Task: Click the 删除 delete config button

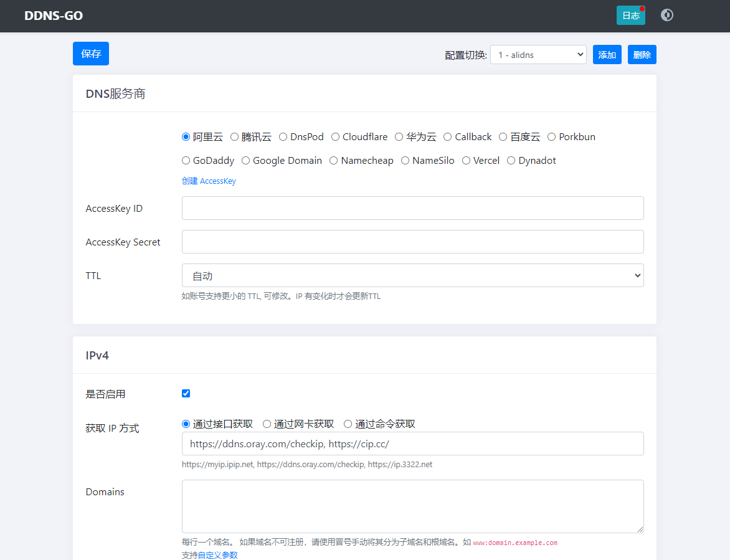Action: 642,54
